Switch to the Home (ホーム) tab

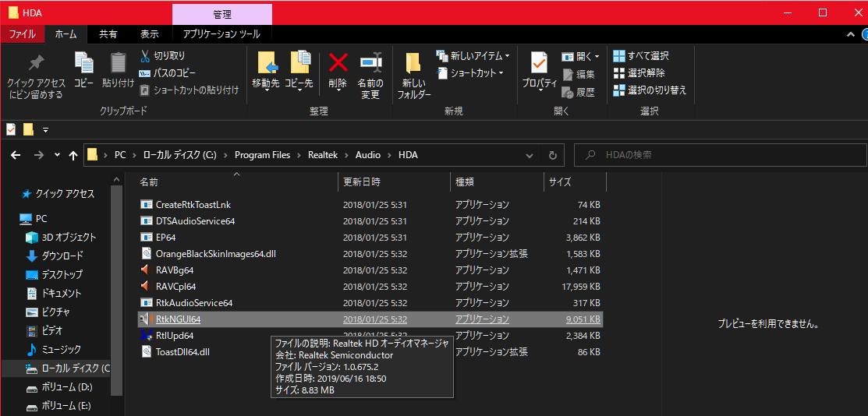click(x=66, y=34)
